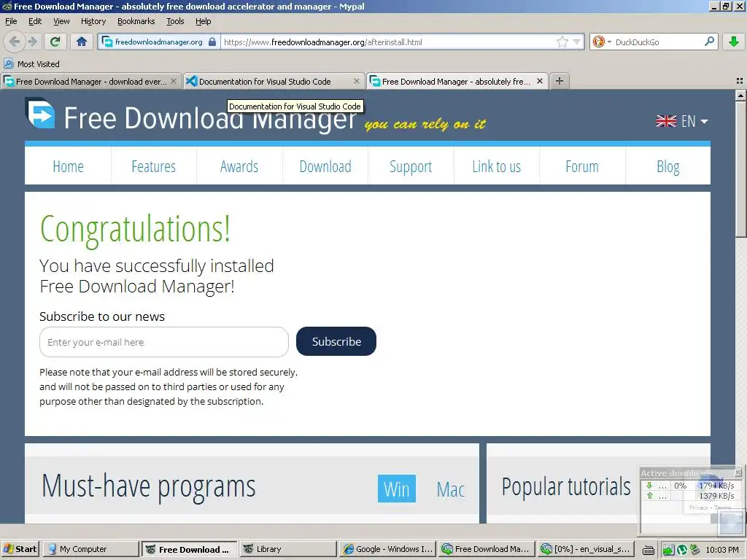The height and width of the screenshot is (560, 747).
Task: Open the Edit menu
Action: pos(35,21)
